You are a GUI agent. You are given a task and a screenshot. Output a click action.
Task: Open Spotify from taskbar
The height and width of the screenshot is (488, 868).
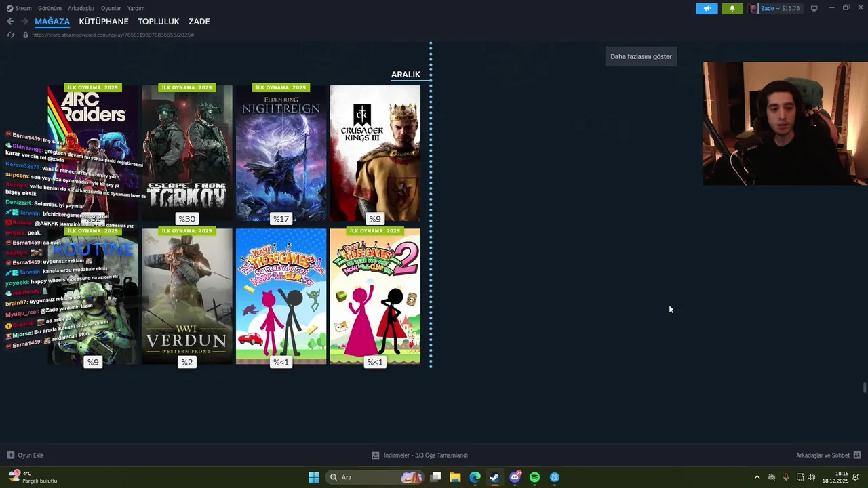[x=534, y=477]
